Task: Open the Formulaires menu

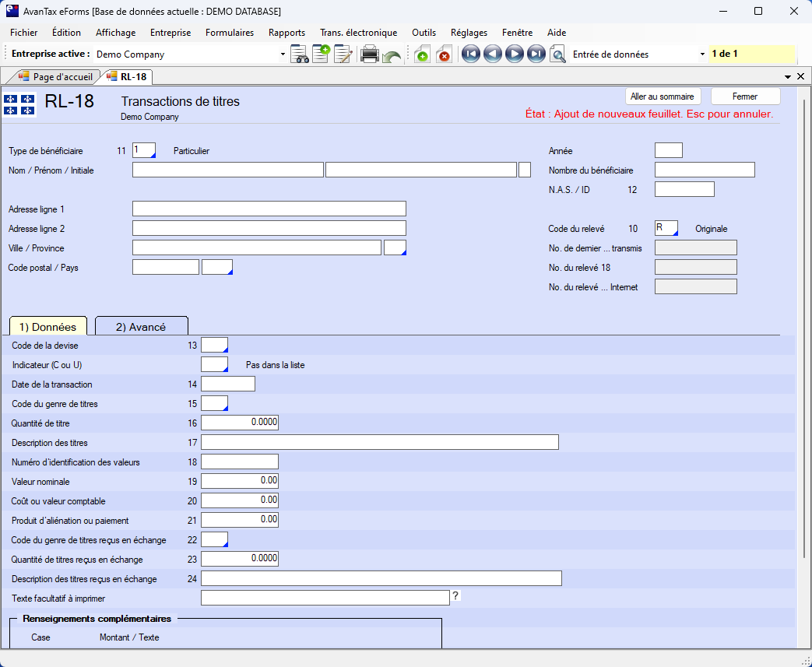Action: (x=230, y=33)
